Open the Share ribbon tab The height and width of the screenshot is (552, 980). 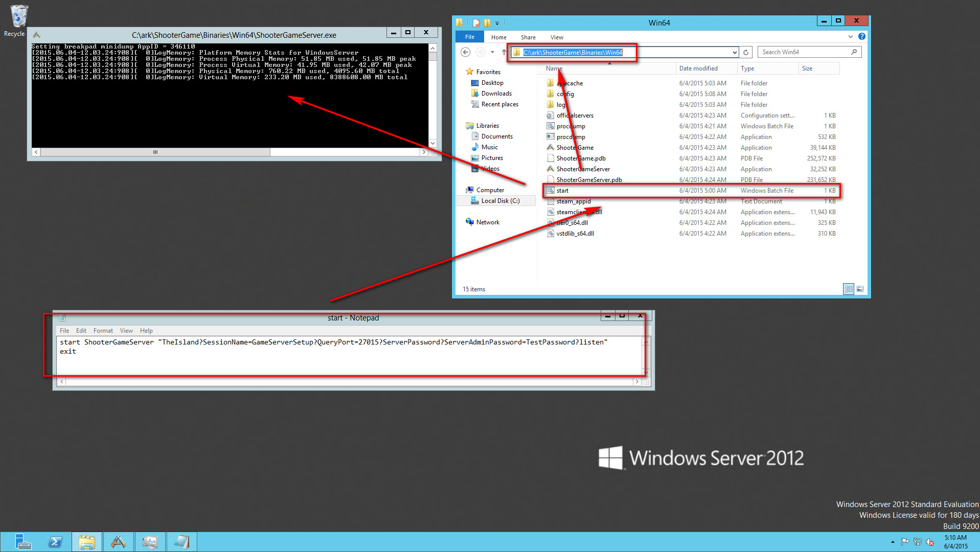528,37
